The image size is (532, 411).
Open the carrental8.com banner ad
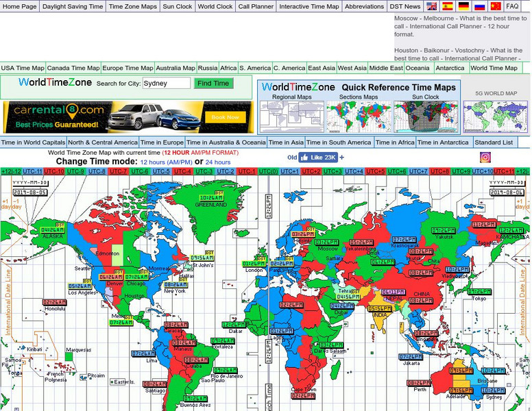(x=128, y=117)
